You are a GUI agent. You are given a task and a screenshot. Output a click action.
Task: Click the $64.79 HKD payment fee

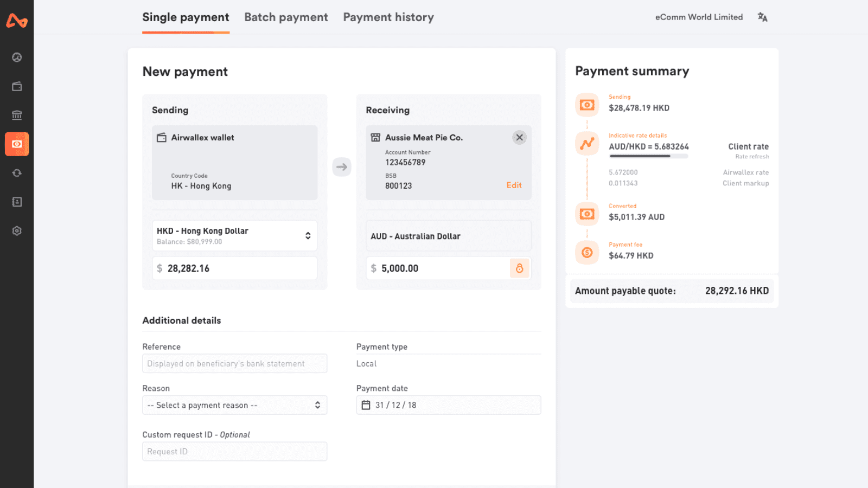(x=631, y=255)
